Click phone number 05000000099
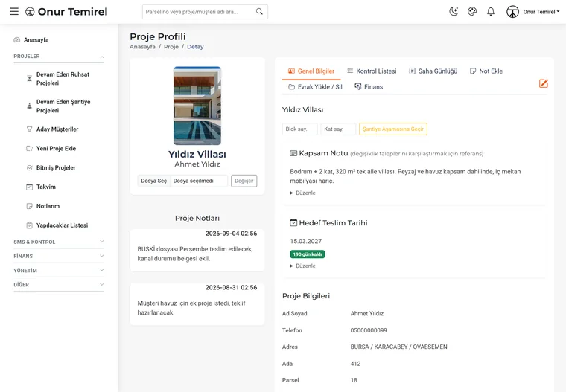This screenshot has height=392, width=566. 369,330
